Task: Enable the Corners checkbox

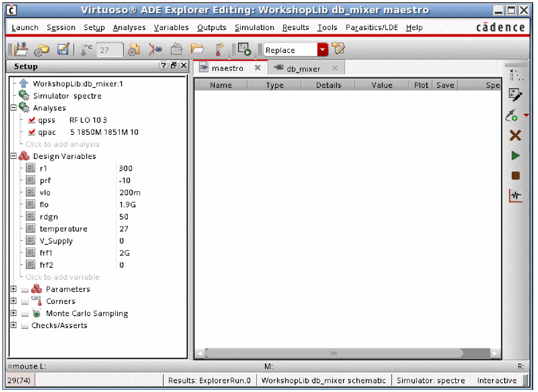Action: point(25,301)
